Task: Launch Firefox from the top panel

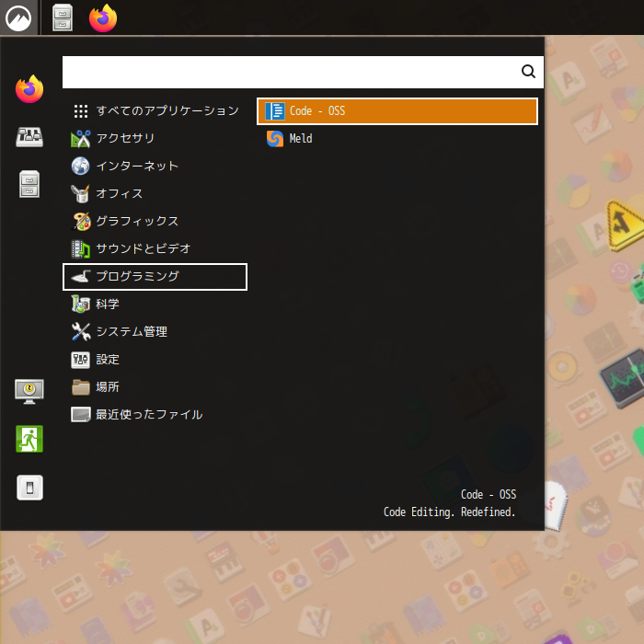Action: tap(103, 17)
